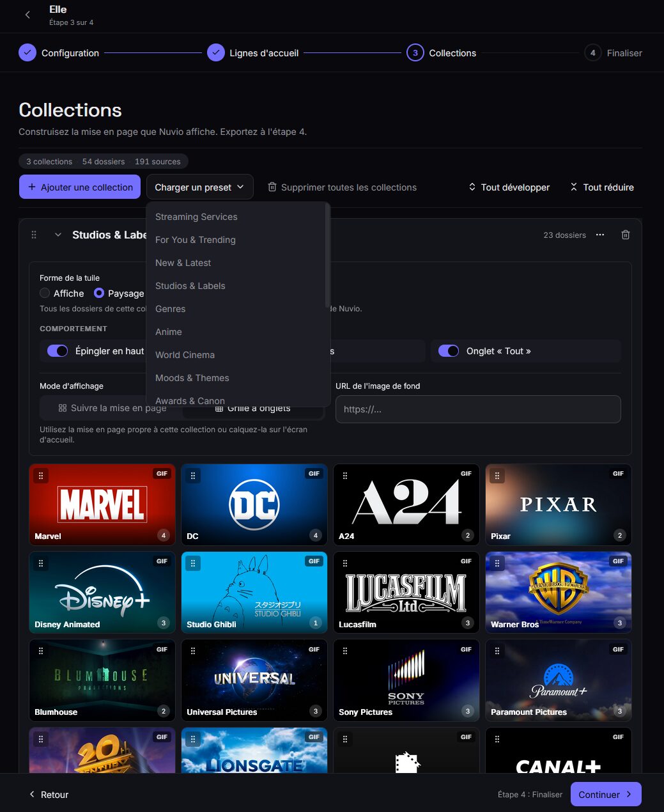Screen dimensions: 664x812
Task: Choose For You & Trending preset
Action: (x=236, y=240)
